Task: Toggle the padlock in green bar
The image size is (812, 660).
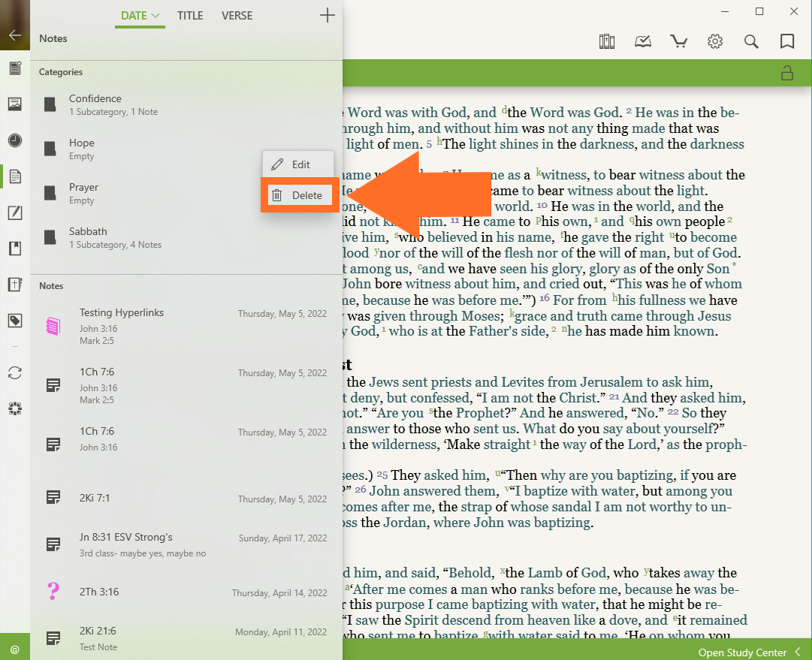Action: (787, 73)
